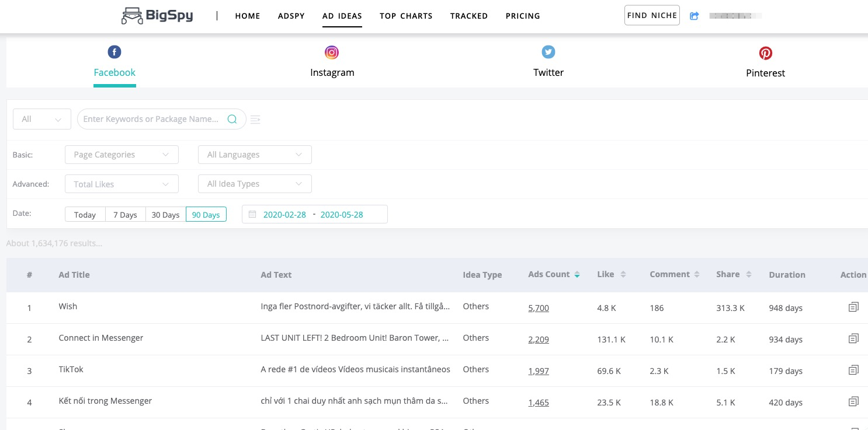Select the 30 Days date range
The height and width of the screenshot is (430, 868).
[165, 215]
